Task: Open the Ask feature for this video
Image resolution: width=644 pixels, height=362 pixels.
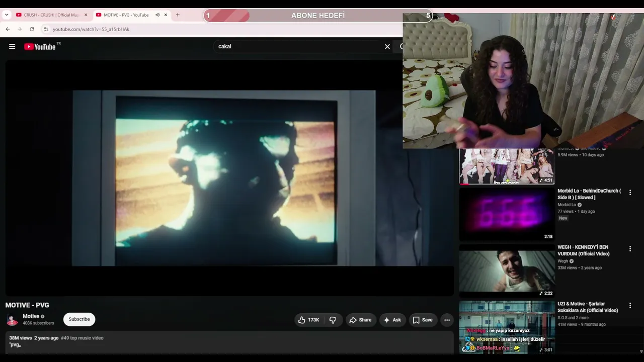Action: (x=392, y=320)
